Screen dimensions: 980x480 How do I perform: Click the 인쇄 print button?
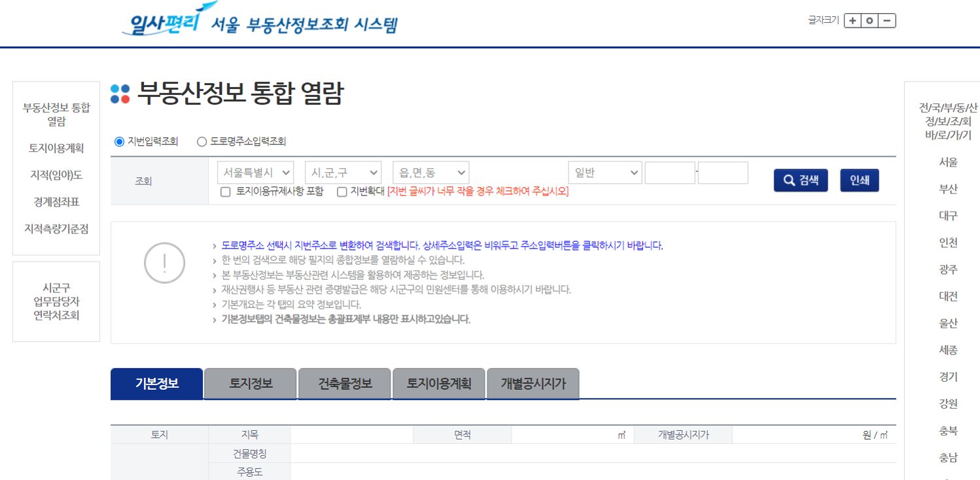859,180
